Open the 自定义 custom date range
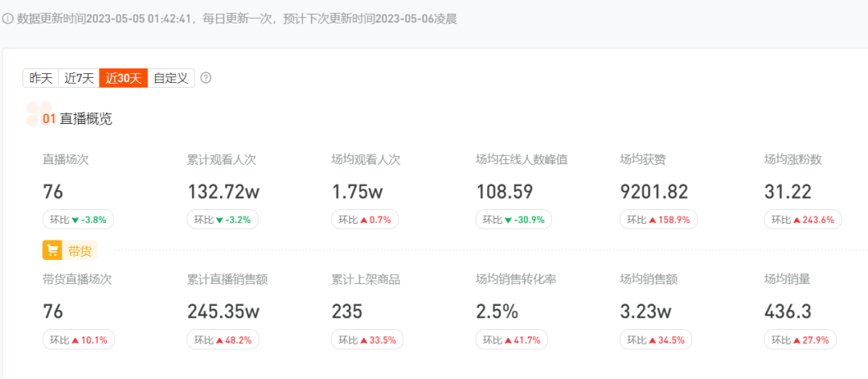Screen dimensions: 868x379 pyautogui.click(x=170, y=78)
